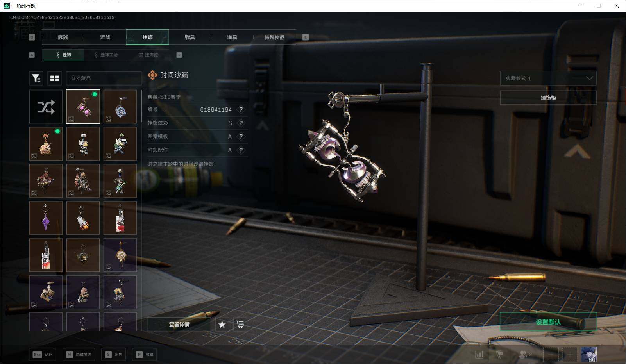Viewport: 626px width, 364px height.
Task: Minimize the 三角洲行动 window
Action: pos(581,6)
